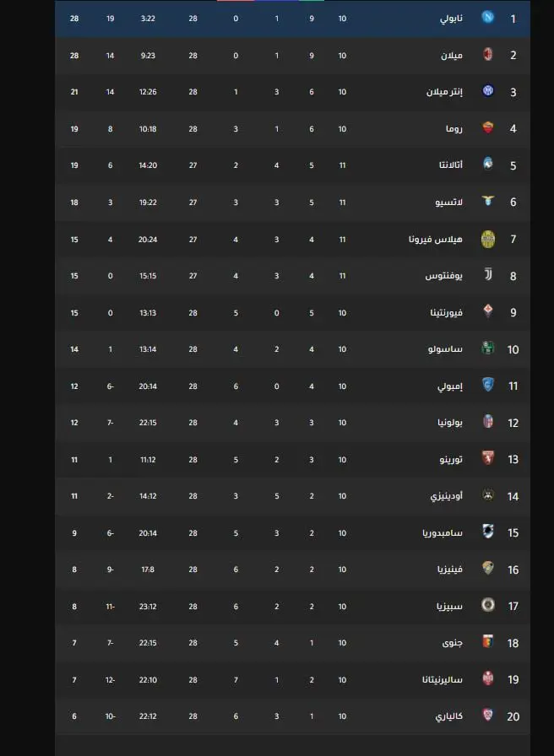This screenshot has width=554, height=756.
Task: Click the Torino club crest
Action: [488, 458]
